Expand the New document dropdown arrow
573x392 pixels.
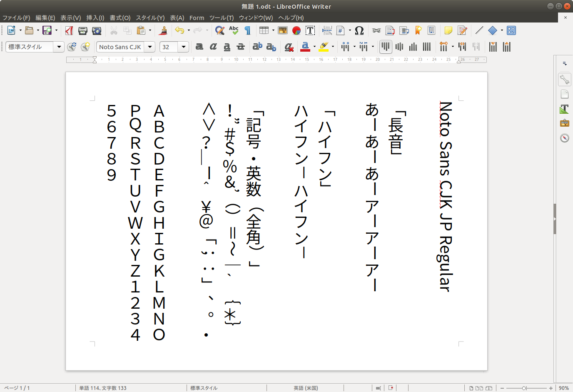coord(20,30)
